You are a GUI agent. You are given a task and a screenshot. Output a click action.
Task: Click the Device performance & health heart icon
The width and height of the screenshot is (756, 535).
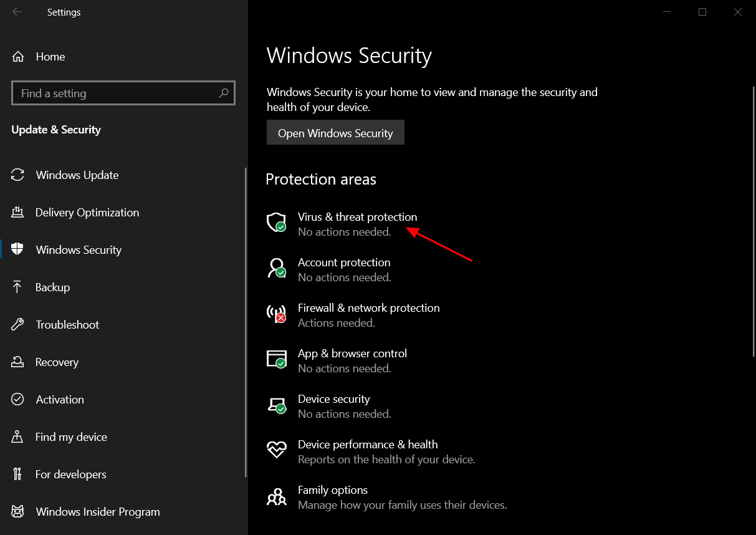(x=276, y=450)
